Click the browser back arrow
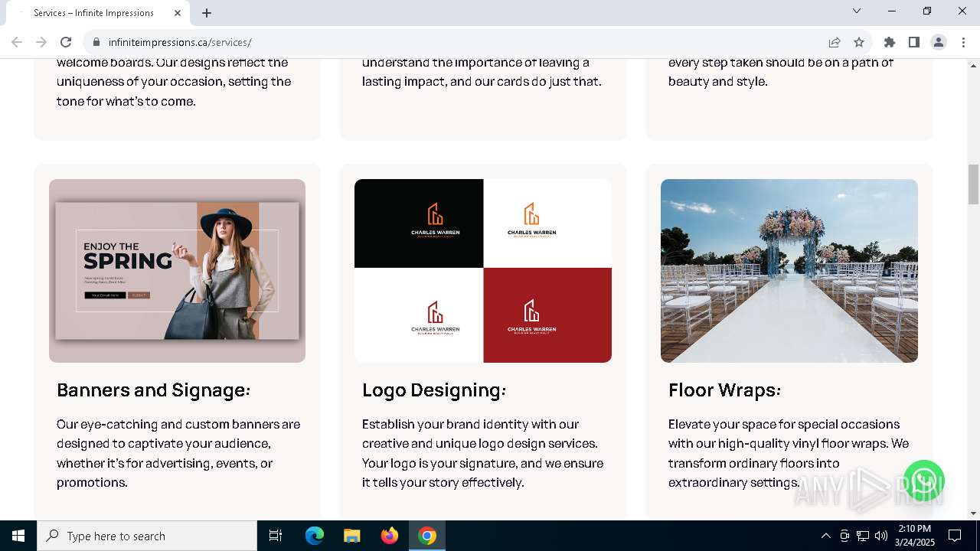This screenshot has width=980, height=551. click(x=17, y=42)
